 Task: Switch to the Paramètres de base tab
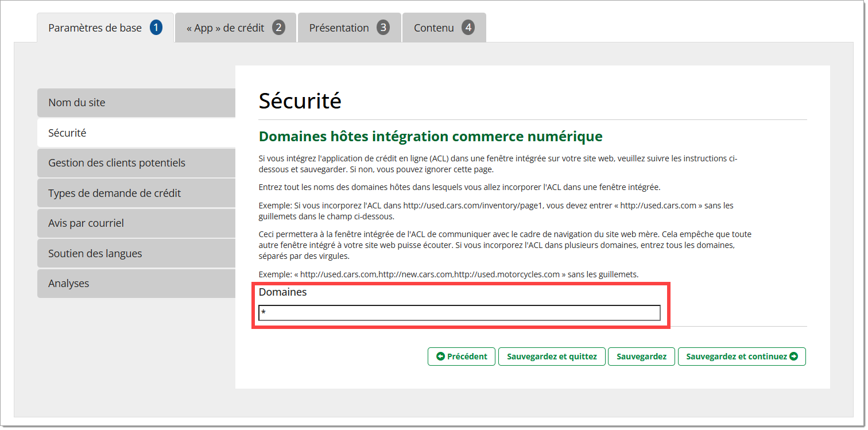tap(95, 28)
